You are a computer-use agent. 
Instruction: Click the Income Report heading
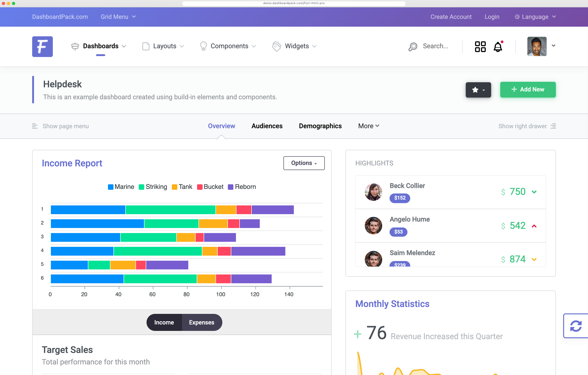(72, 163)
